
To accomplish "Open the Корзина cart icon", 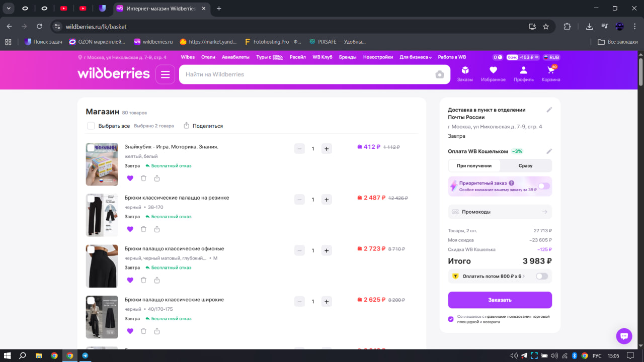I will [550, 73].
